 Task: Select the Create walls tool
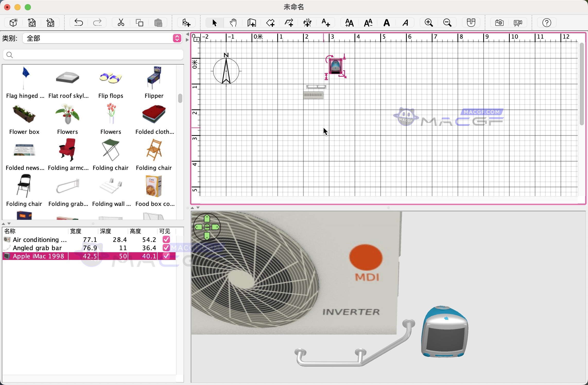(252, 23)
